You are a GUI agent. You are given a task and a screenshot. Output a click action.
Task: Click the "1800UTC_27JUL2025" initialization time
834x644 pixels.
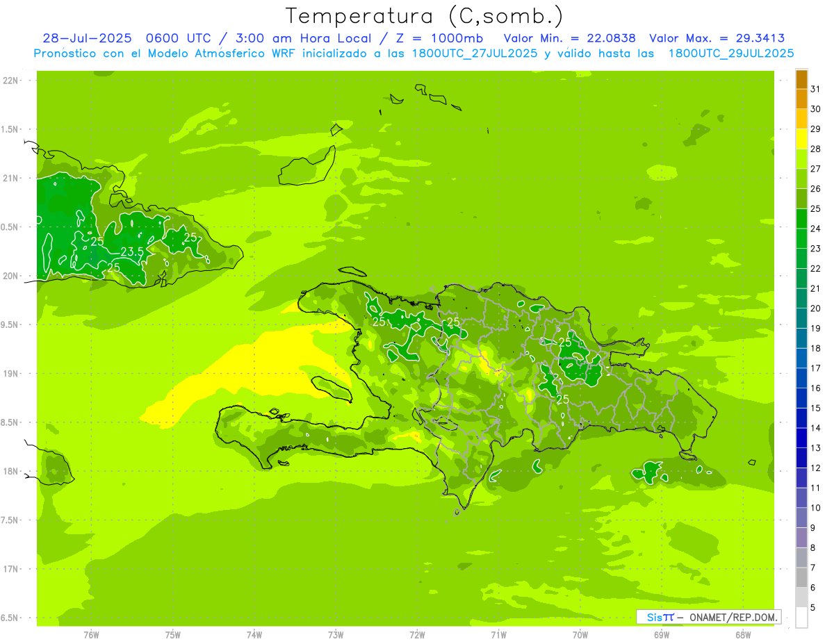click(x=473, y=53)
